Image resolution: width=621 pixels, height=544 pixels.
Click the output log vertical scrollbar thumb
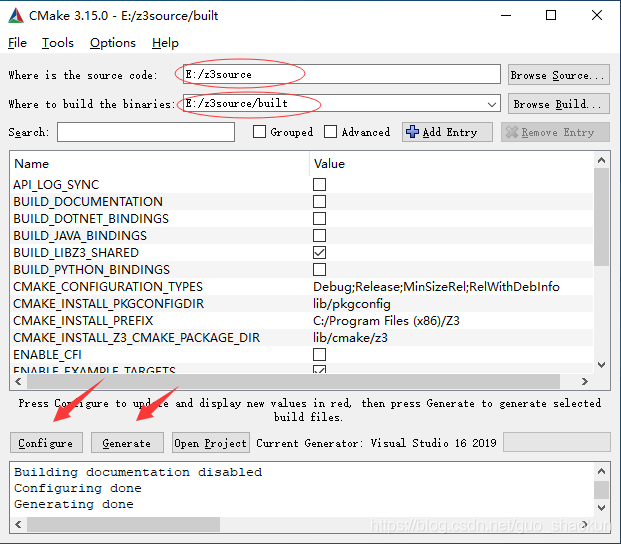[602, 490]
